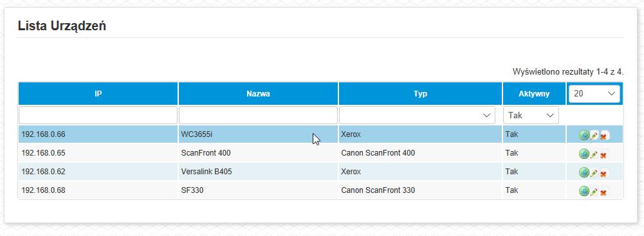Delete the ScanFront 400 device
The image size is (644, 236).
click(x=603, y=155)
